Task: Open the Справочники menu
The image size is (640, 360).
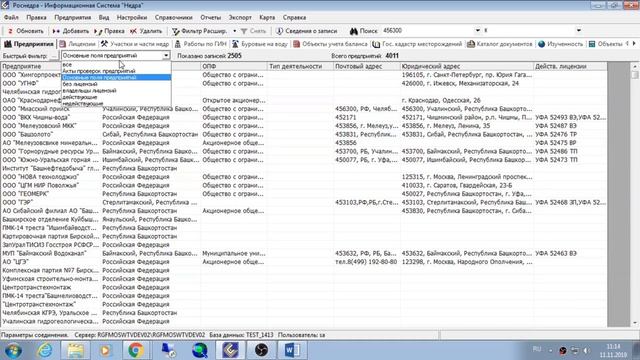Action: tap(173, 18)
